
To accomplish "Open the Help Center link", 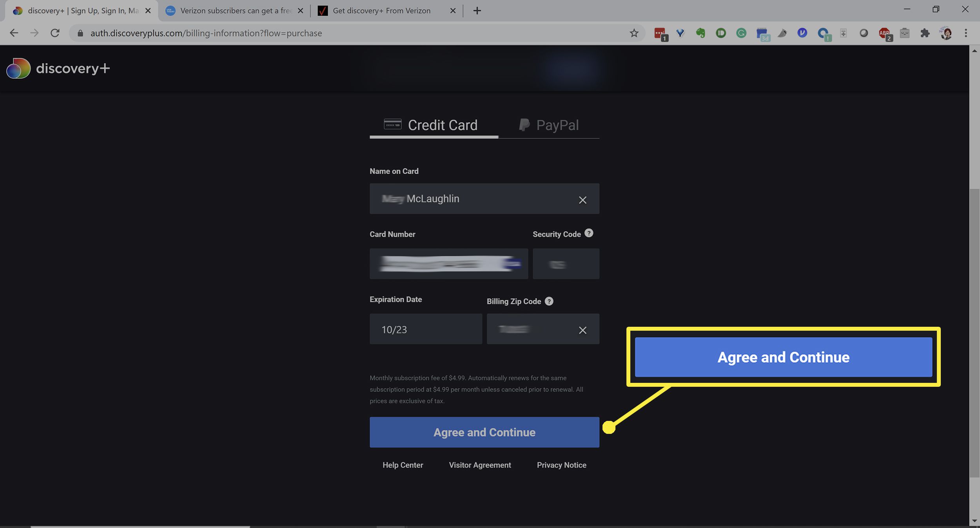I will coord(403,465).
